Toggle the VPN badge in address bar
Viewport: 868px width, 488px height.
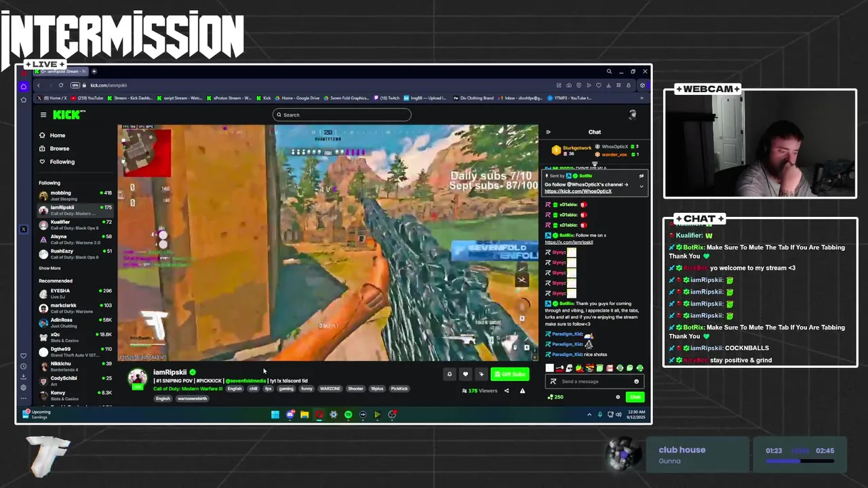click(75, 85)
